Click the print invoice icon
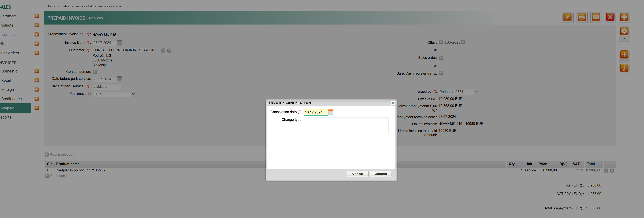Screen dimensions: 644x218 pos(582,17)
